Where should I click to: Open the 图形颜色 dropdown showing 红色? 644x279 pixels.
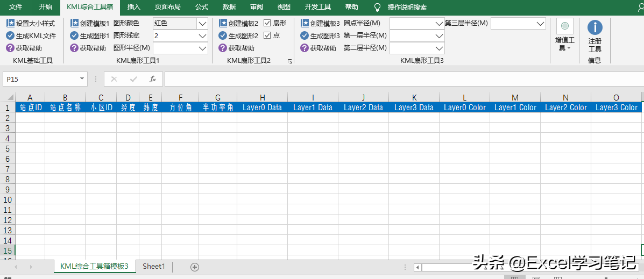click(x=202, y=24)
